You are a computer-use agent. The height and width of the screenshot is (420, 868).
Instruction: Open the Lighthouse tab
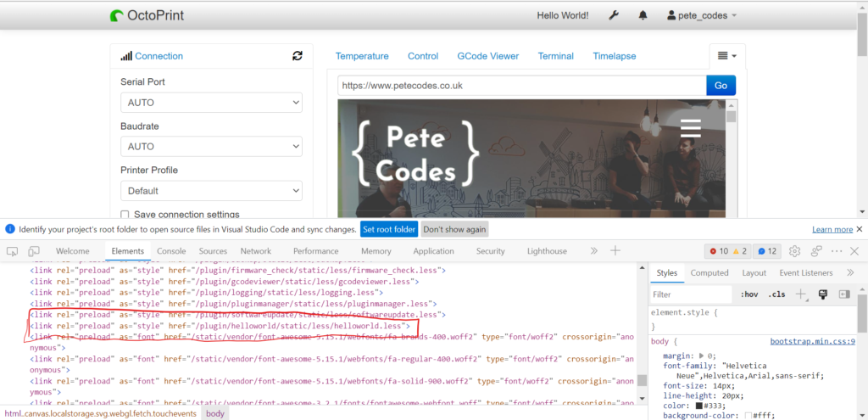click(x=547, y=251)
